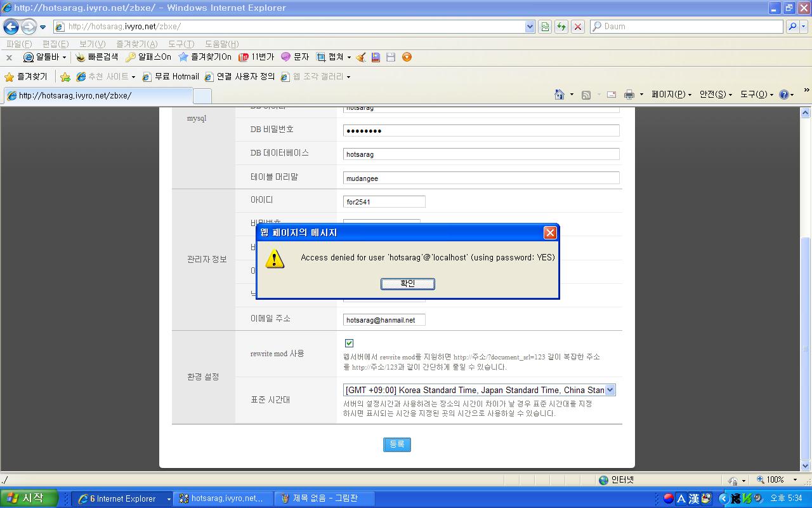
Task: Click the browser Back button
Action: 11,27
